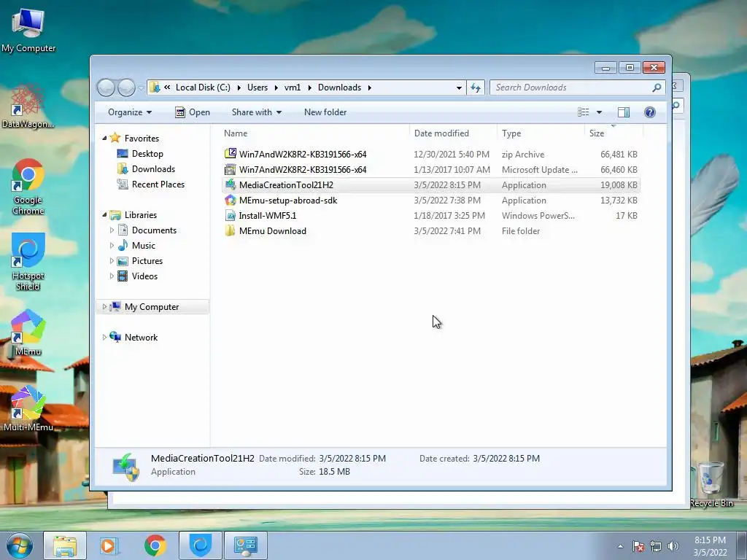747x560 pixels.
Task: Click the taskbar clock and date
Action: pos(710,546)
